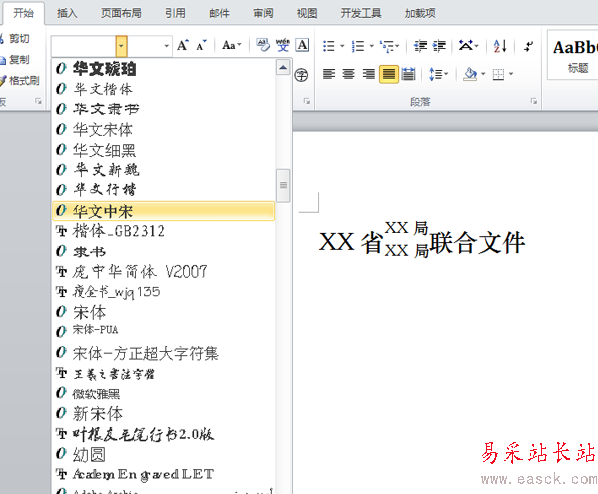This screenshot has height=494, width=598.
Task: Click the Bullets list icon
Action: pos(329,47)
